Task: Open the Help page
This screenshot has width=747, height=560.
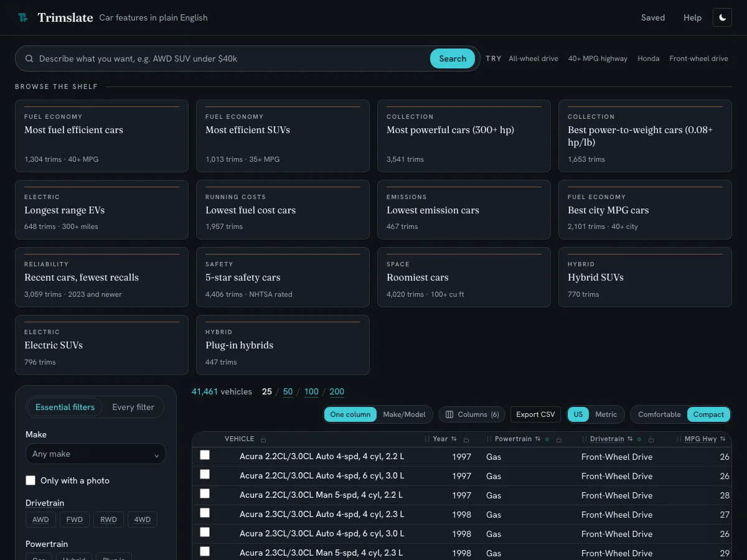Action: click(x=692, y=17)
